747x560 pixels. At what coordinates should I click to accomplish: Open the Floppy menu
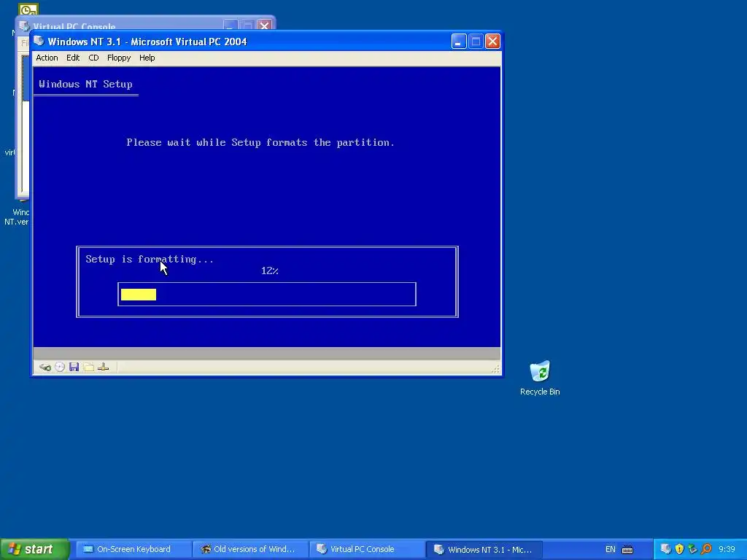click(119, 58)
